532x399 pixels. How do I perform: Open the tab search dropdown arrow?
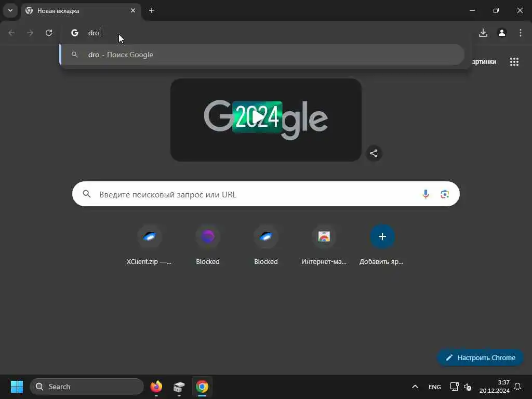coord(10,10)
